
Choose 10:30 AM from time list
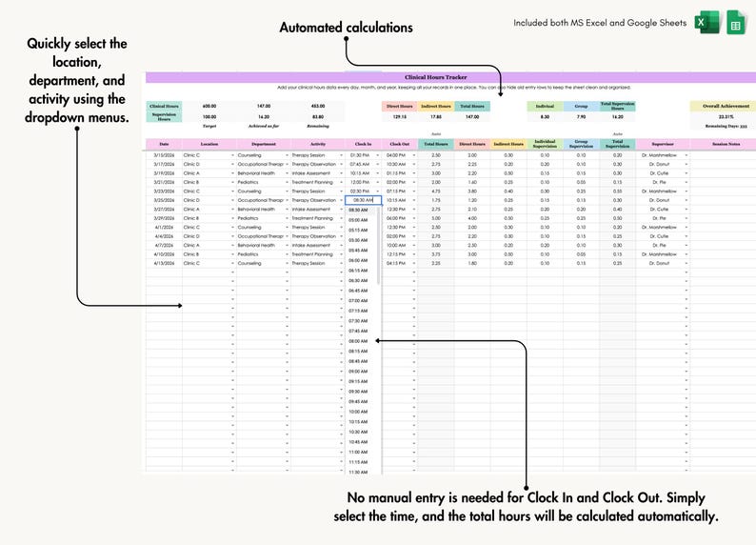[358, 432]
